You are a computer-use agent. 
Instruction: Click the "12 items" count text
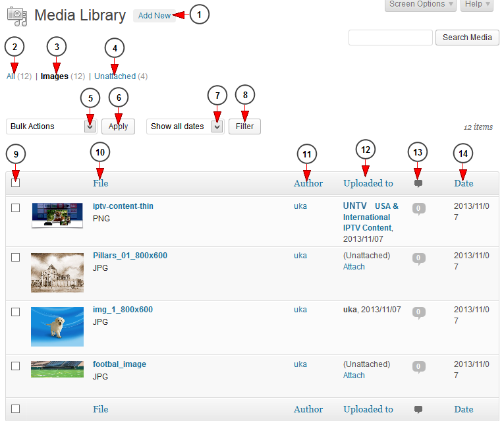point(478,127)
